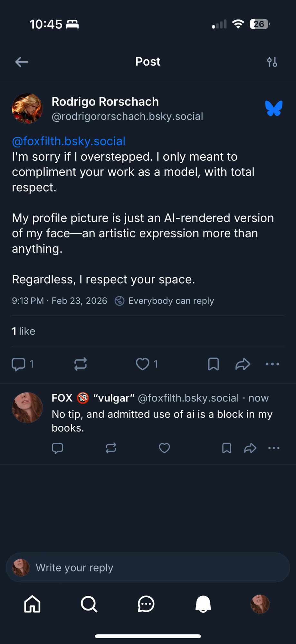Reply to FOX's comment
The width and height of the screenshot is (296, 644).
tap(57, 448)
